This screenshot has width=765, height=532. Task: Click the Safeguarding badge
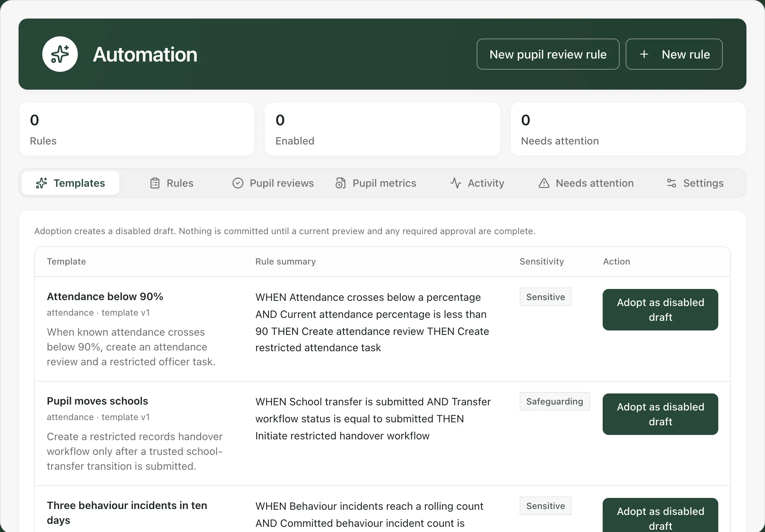pos(554,401)
